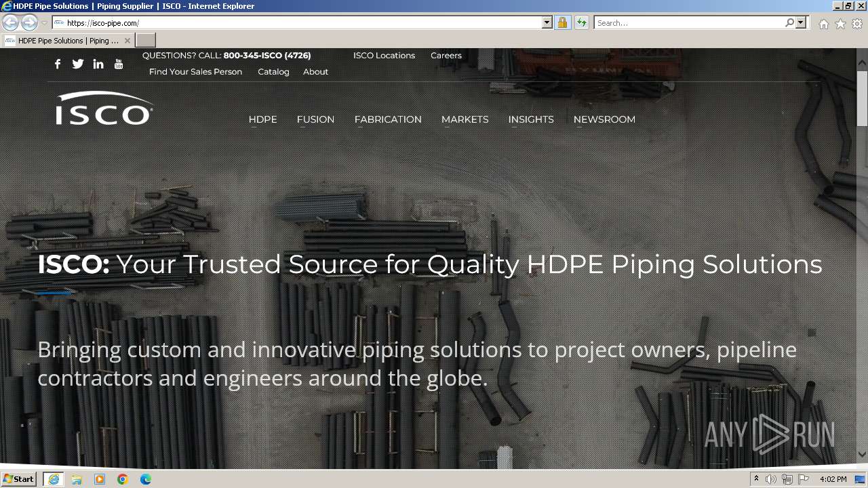Click the taskbar clock showing 4:02 PM

(833, 479)
